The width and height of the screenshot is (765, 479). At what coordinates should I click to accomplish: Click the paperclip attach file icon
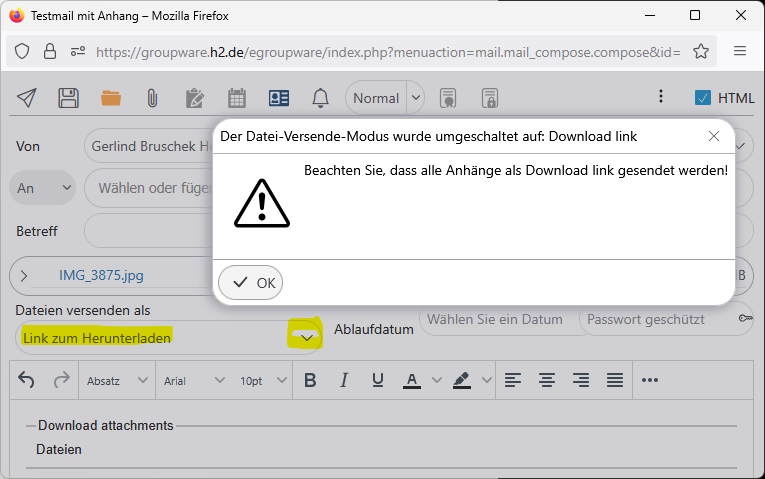152,98
